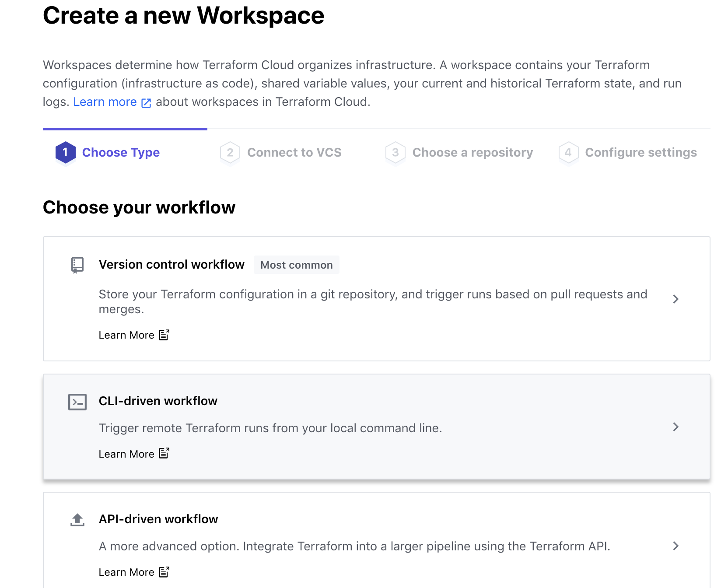Click 'A more advanced option' description text
This screenshot has width=721, height=588.
click(354, 546)
